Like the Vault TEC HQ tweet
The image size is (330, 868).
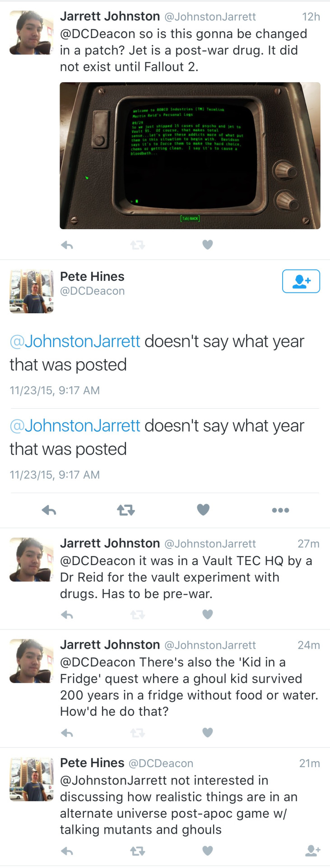click(x=207, y=614)
